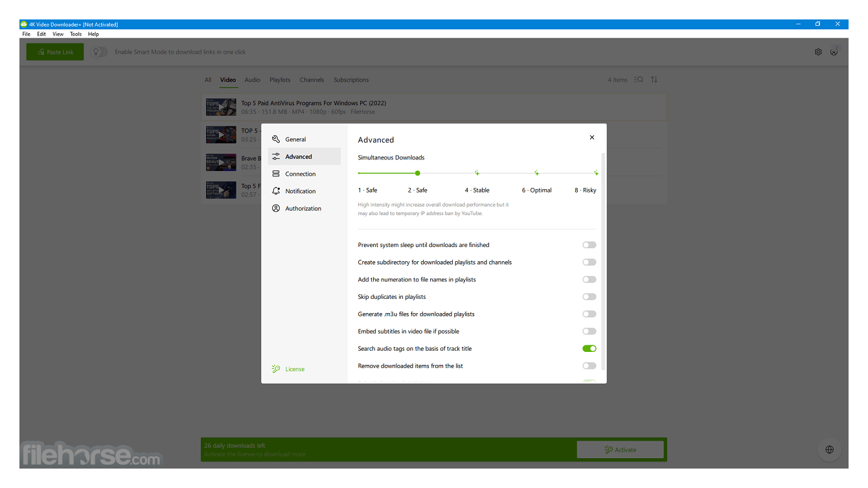This screenshot has width=868, height=488.
Task: Switch to the Playlists tab
Action: point(280,80)
